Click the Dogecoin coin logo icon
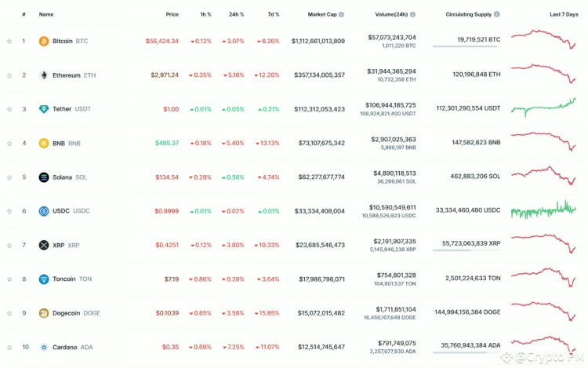The width and height of the screenshot is (588, 368). click(44, 313)
